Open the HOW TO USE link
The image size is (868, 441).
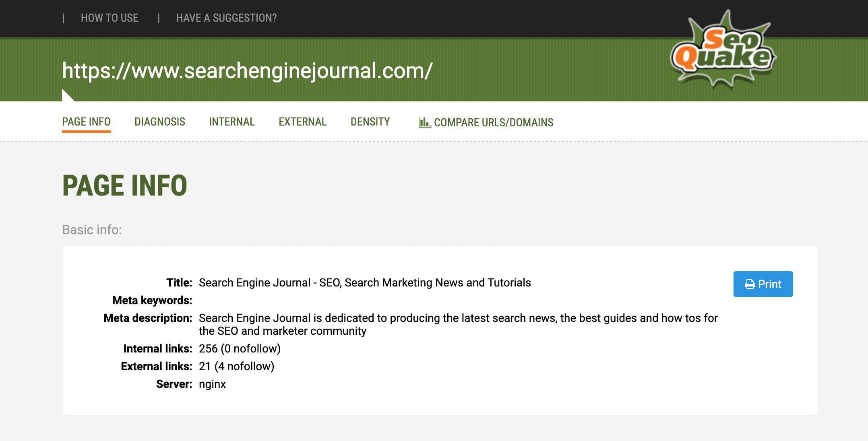(110, 18)
